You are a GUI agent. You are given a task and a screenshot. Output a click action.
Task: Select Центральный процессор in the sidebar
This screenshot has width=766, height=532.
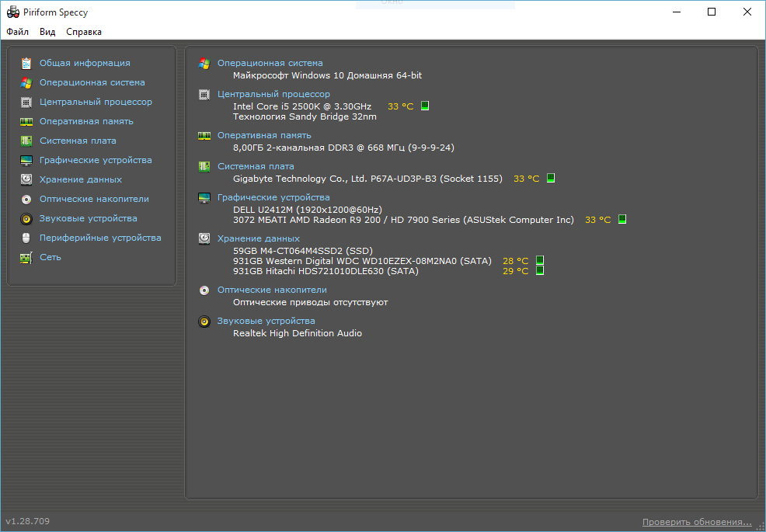coord(96,102)
